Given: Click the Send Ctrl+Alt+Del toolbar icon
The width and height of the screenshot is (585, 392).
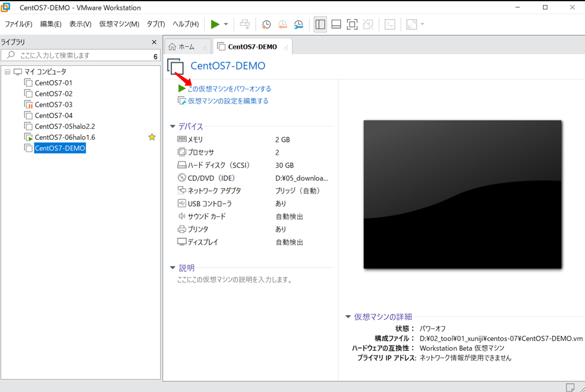Looking at the screenshot, I should 245,24.
